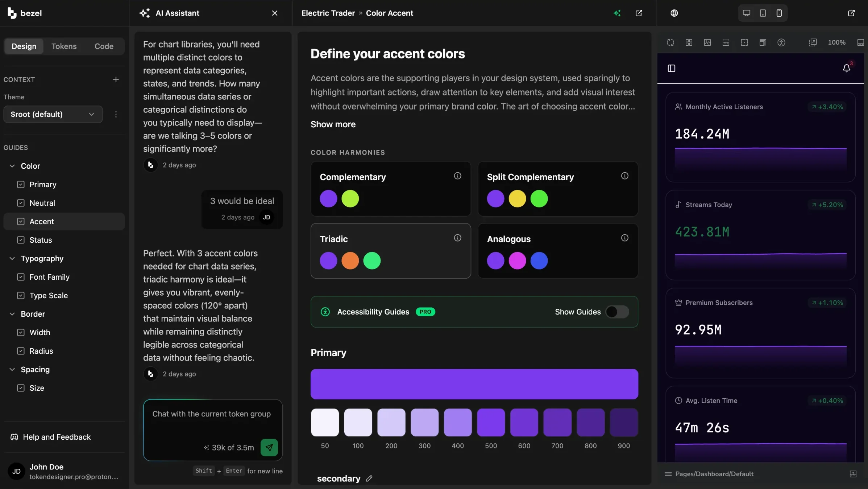Click the green AI sparkle icon beside breadcrumb
This screenshot has height=489, width=868.
click(617, 13)
